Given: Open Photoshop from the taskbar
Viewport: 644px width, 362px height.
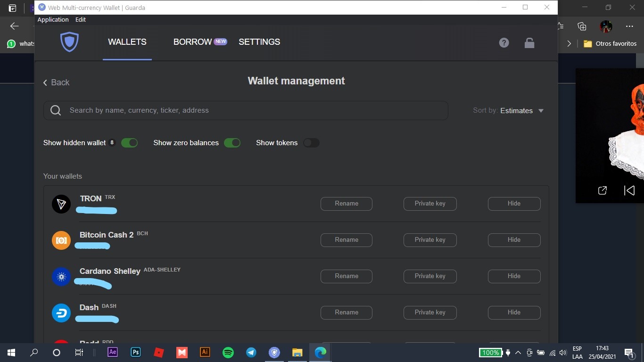Looking at the screenshot, I should (136, 352).
